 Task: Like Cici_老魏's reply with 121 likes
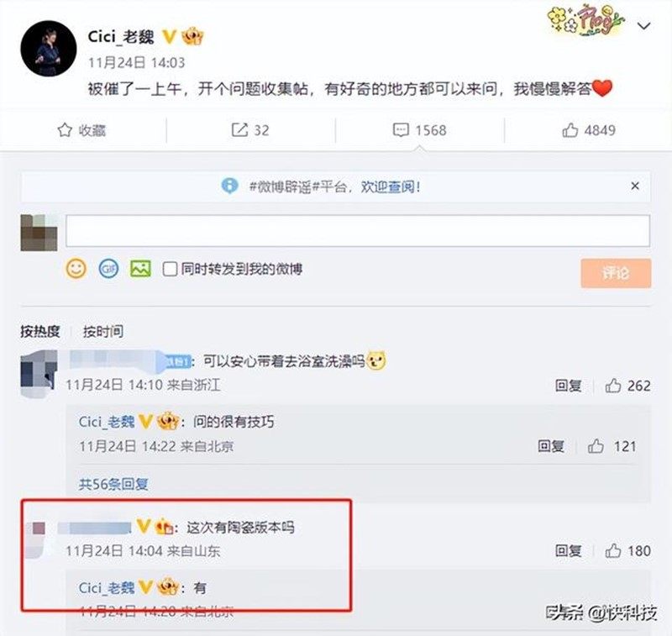596,446
